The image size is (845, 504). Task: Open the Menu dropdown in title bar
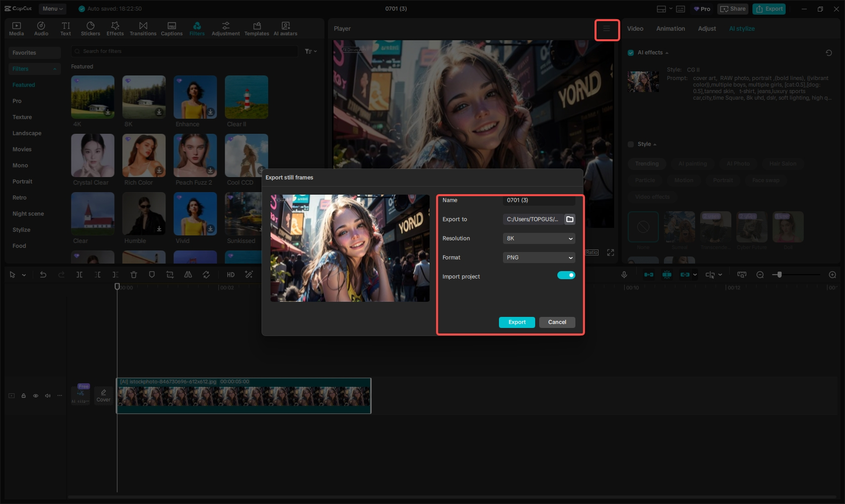pyautogui.click(x=52, y=9)
